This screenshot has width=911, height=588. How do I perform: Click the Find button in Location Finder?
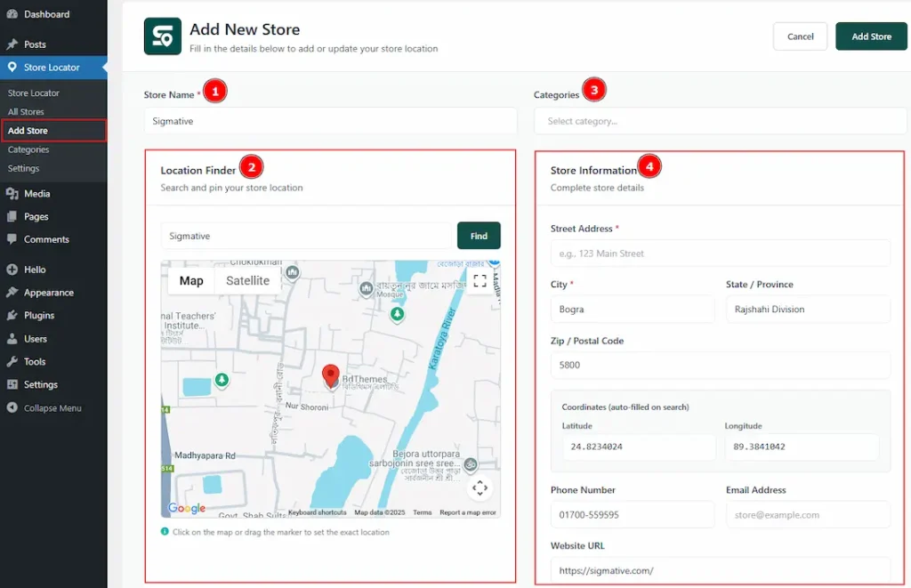tap(479, 235)
